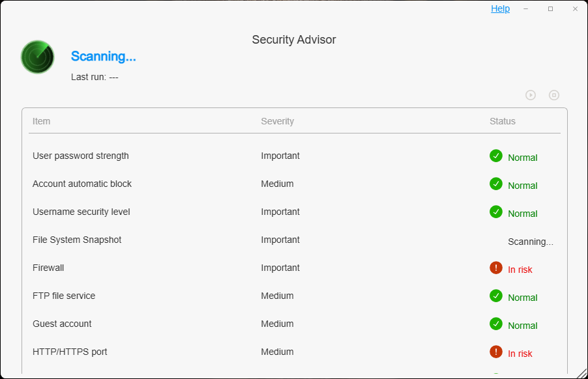Open the Help link
Image resolution: width=588 pixels, height=379 pixels.
(500, 9)
